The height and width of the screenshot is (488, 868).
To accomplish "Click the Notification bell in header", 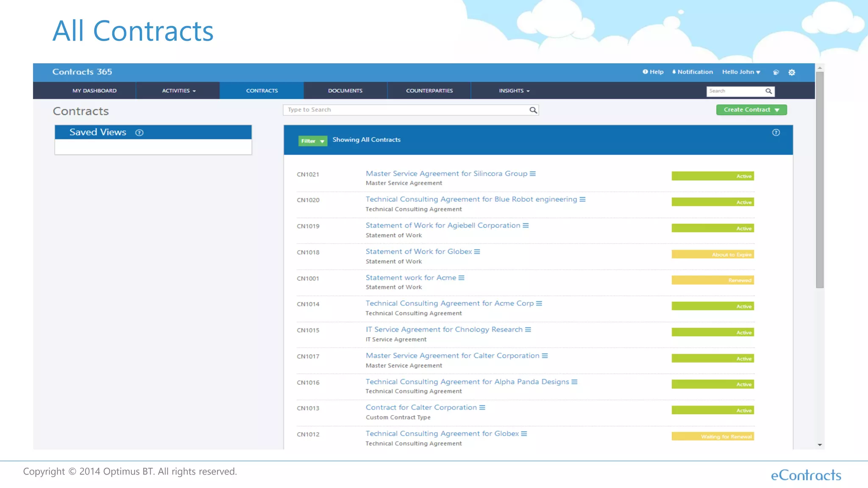I will [692, 72].
